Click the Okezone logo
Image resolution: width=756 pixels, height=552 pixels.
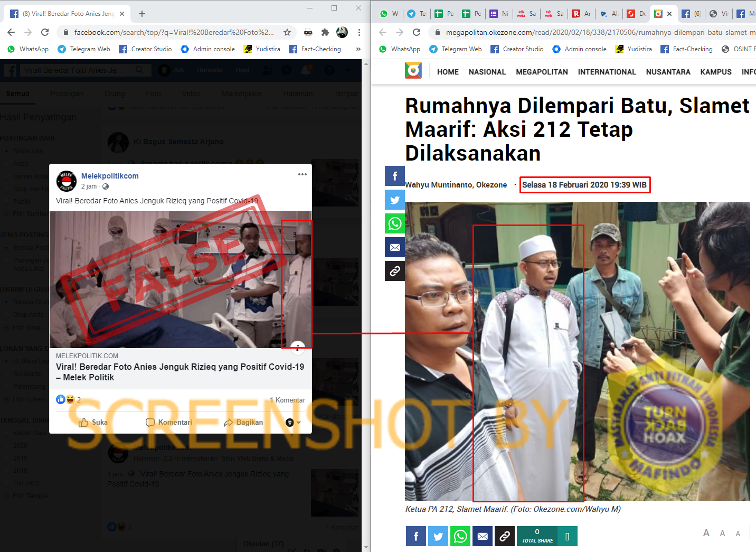tap(413, 71)
